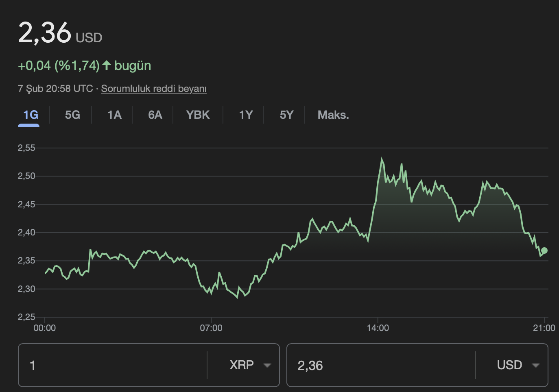Click the 2,45 y-axis label
This screenshot has height=392, width=559.
tap(26, 205)
